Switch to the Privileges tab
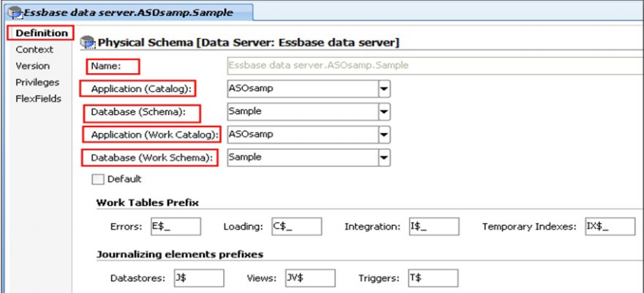Screen dimensions: 644x293 37,82
